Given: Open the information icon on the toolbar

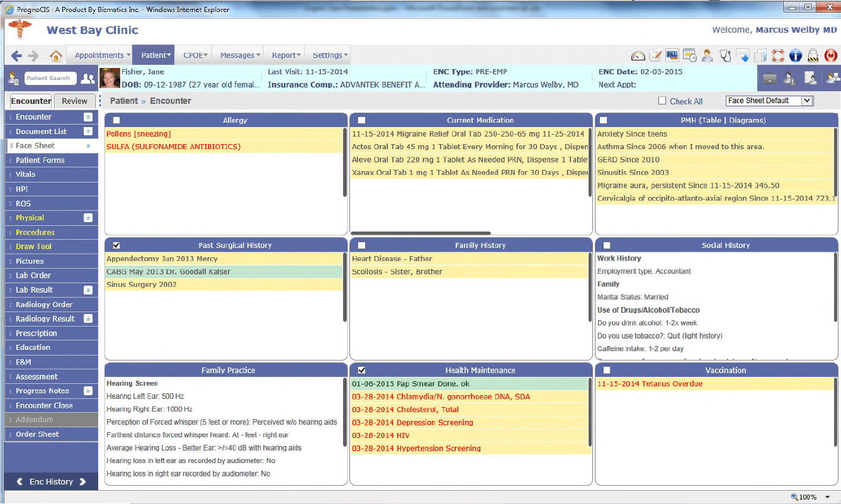Looking at the screenshot, I should point(794,55).
